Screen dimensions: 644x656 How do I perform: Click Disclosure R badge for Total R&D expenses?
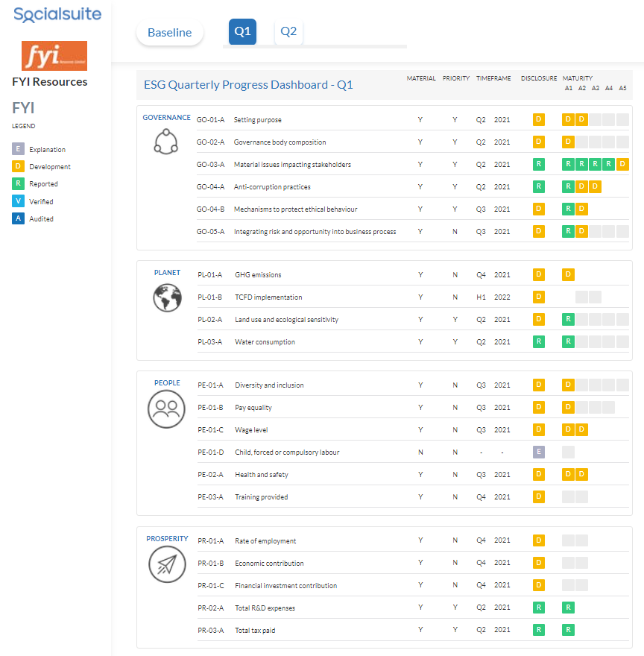coord(539,608)
